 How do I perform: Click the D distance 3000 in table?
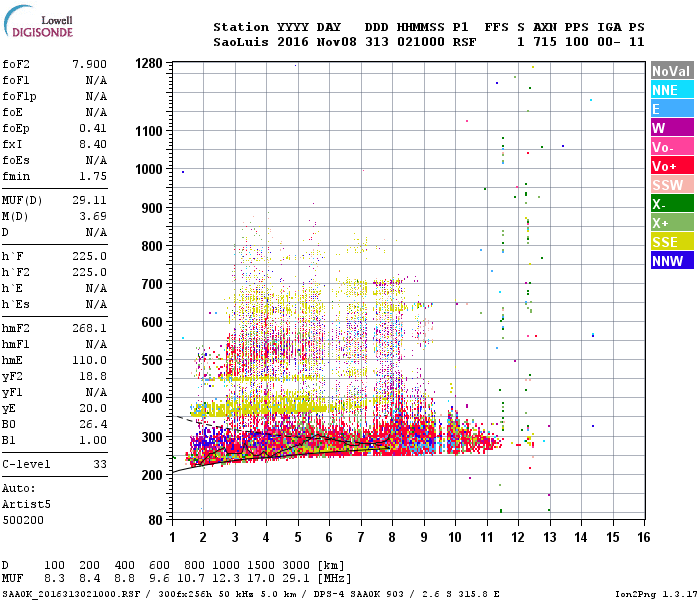tap(296, 566)
